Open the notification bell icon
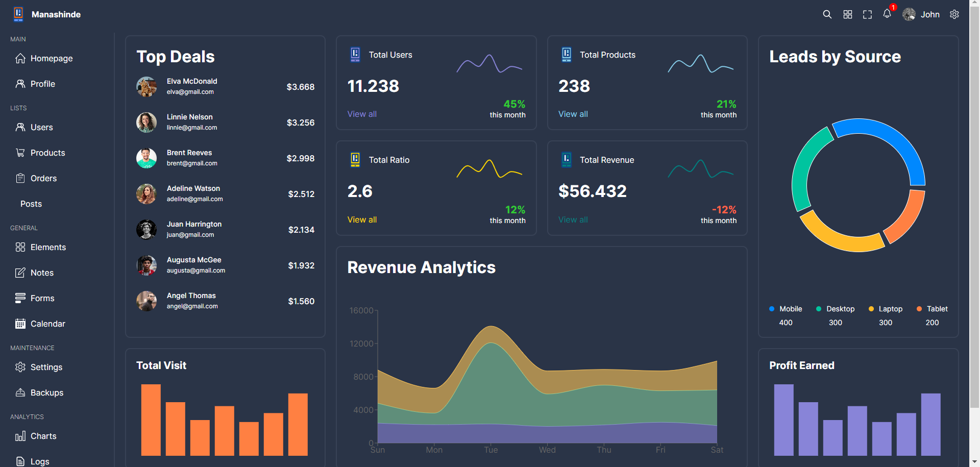980x467 pixels. (x=887, y=14)
